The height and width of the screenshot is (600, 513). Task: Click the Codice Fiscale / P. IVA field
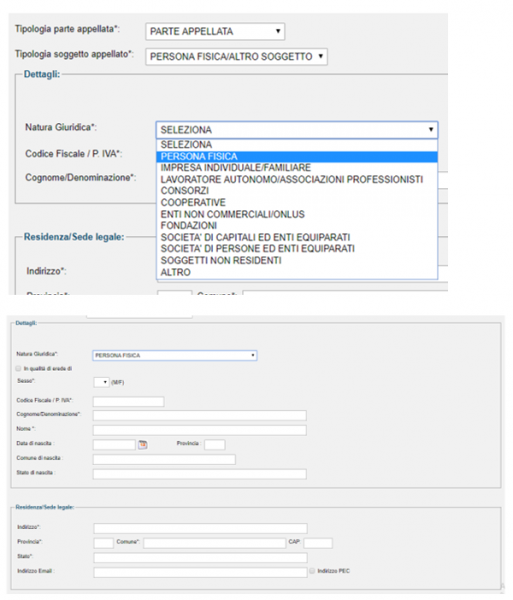click(x=129, y=401)
